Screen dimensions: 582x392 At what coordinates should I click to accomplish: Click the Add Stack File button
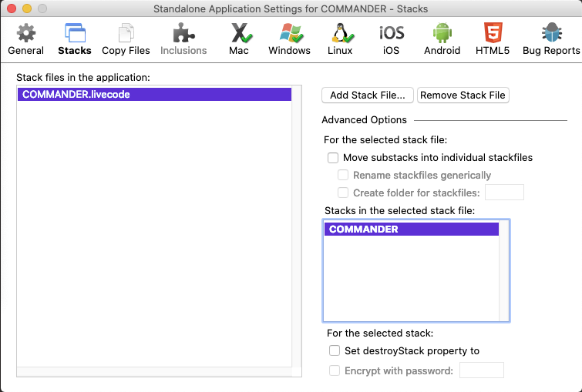tap(368, 95)
